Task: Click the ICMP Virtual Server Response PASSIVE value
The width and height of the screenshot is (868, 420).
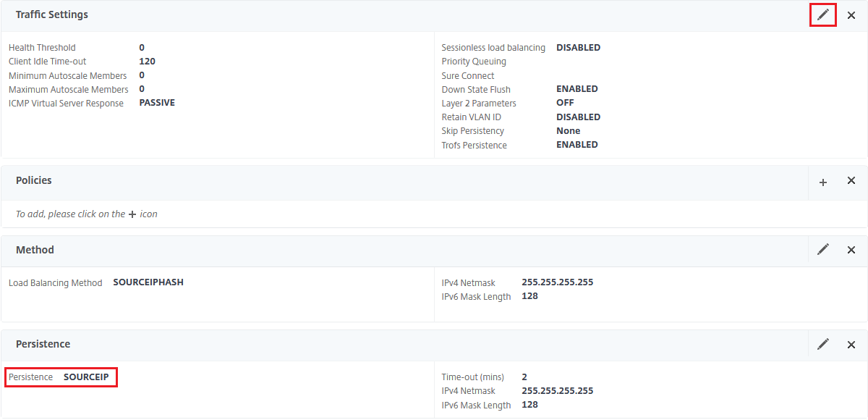Action: 157,103
